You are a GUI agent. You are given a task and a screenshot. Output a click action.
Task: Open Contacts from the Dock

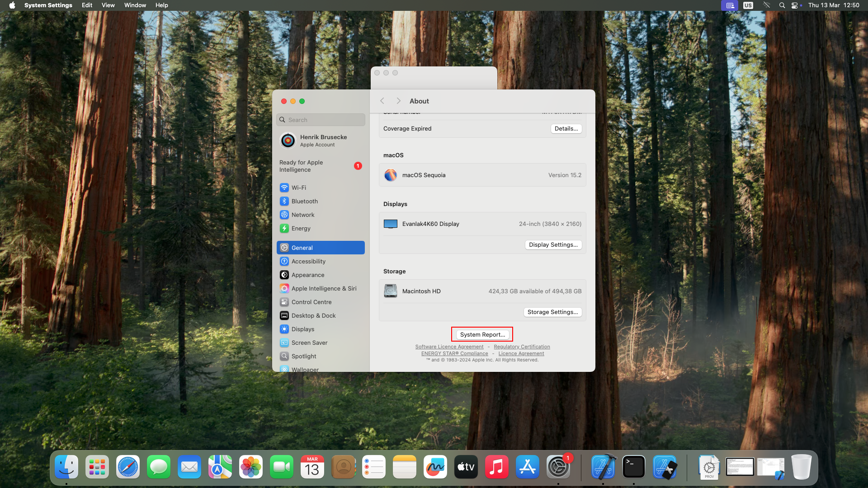(x=343, y=467)
